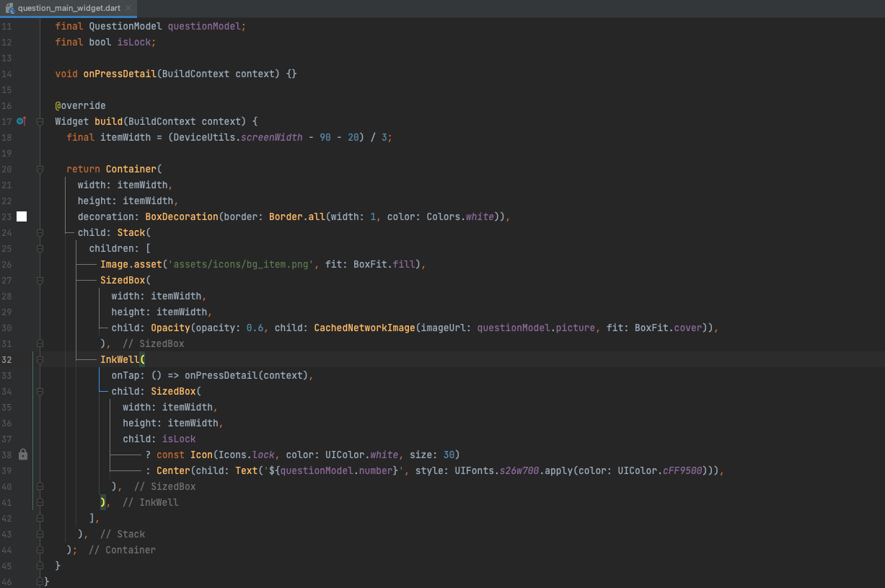Click the 0.6 opacity value
The height and width of the screenshot is (588, 885).
coord(255,328)
